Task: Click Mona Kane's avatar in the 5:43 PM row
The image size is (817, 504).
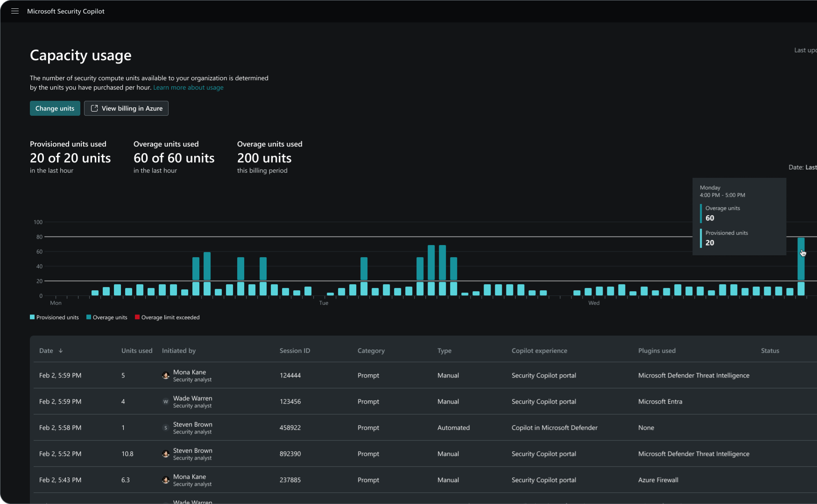Action: pyautogui.click(x=166, y=480)
